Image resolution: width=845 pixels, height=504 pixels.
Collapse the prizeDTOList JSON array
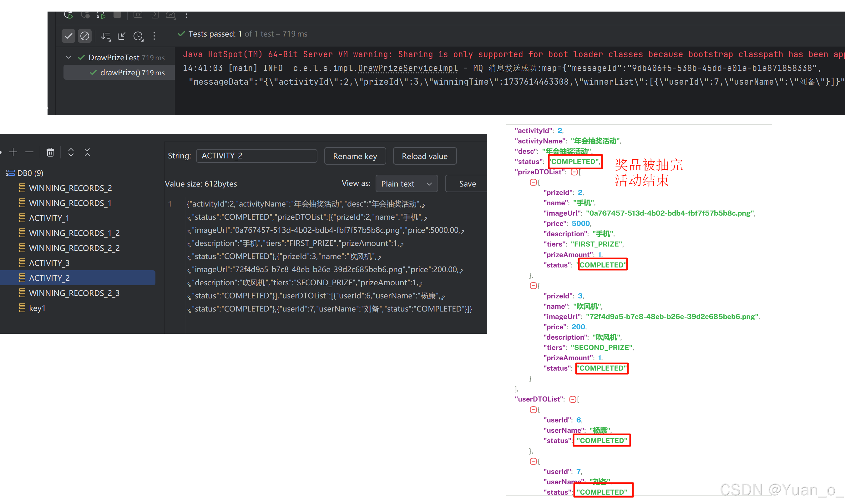pyautogui.click(x=574, y=172)
